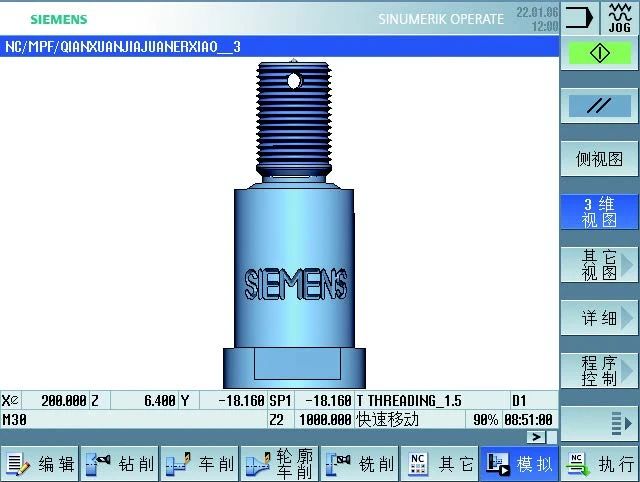The image size is (640, 482).
Task: Expand the 其它视图 other views submenu
Action: point(599,265)
